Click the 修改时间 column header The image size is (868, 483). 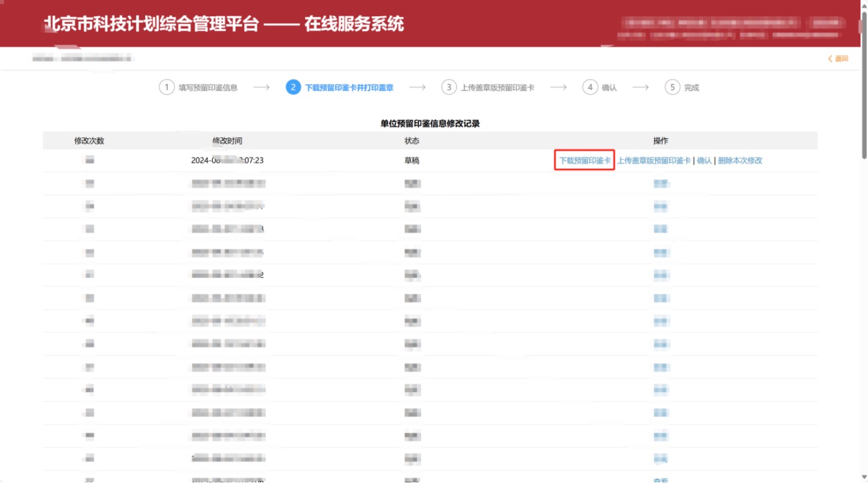(x=227, y=141)
